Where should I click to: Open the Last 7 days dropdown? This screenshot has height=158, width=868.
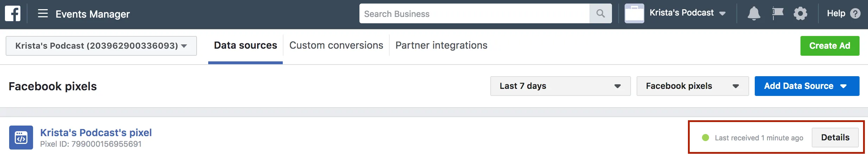tap(560, 86)
